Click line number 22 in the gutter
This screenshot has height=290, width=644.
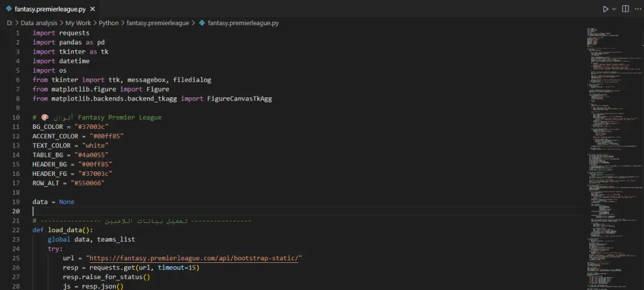(17, 230)
